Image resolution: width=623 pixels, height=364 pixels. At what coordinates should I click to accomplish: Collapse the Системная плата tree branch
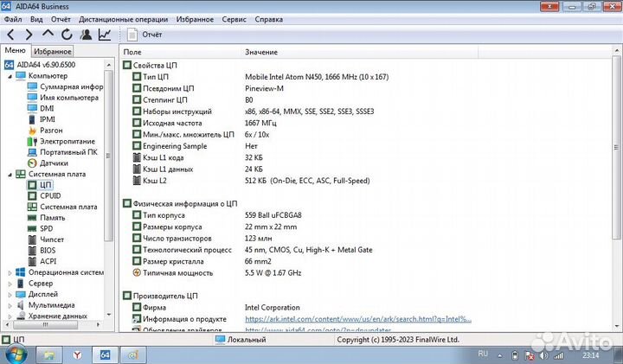pos(10,175)
